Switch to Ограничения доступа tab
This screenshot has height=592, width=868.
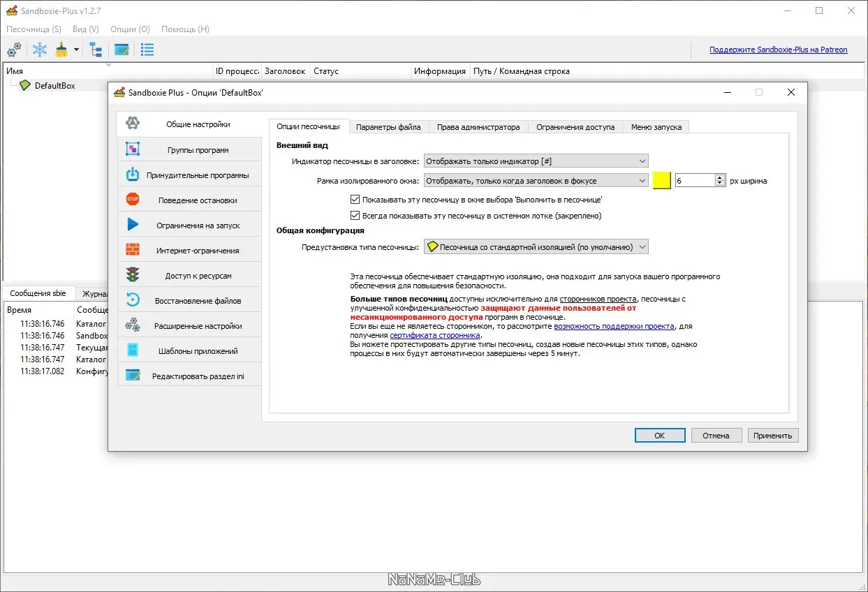[575, 127]
